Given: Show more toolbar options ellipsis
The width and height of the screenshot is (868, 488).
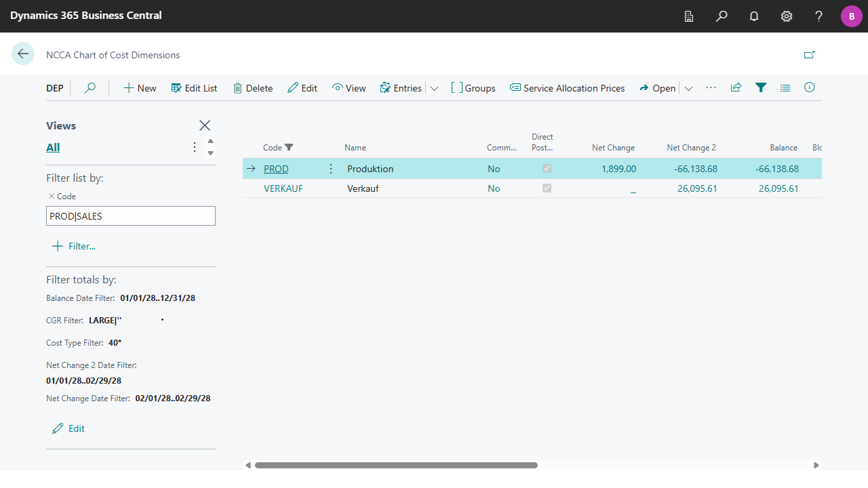Looking at the screenshot, I should click(711, 87).
